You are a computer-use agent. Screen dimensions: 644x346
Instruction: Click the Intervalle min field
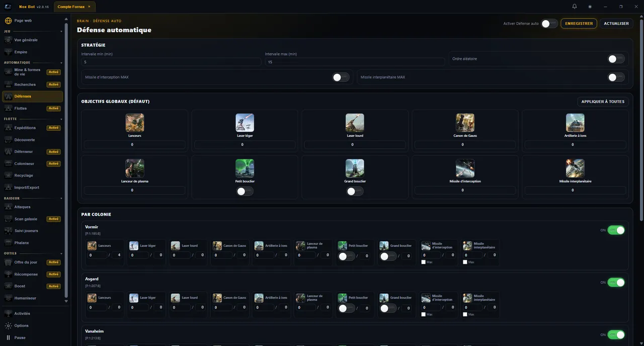tap(171, 62)
